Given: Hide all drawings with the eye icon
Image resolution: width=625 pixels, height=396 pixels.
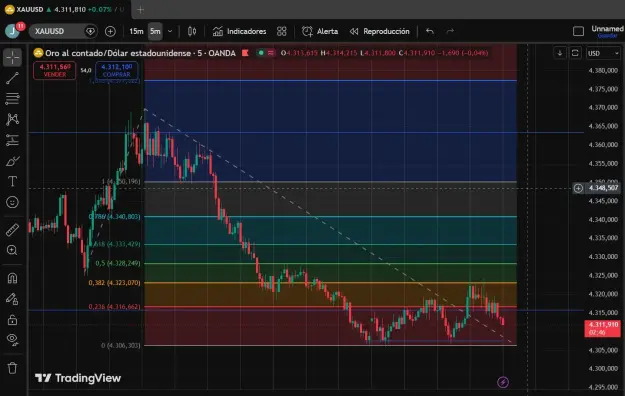Looking at the screenshot, I should coord(12,339).
